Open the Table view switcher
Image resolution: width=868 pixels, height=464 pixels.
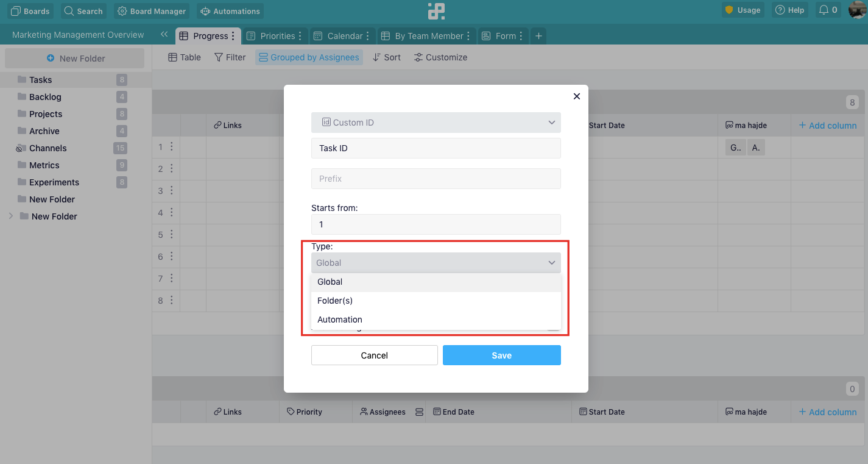(185, 57)
